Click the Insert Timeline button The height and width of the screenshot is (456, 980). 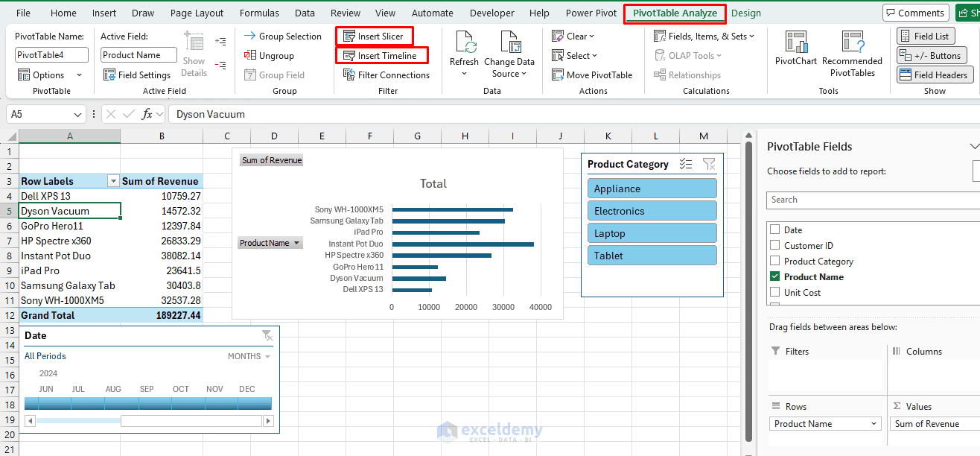[x=380, y=56]
